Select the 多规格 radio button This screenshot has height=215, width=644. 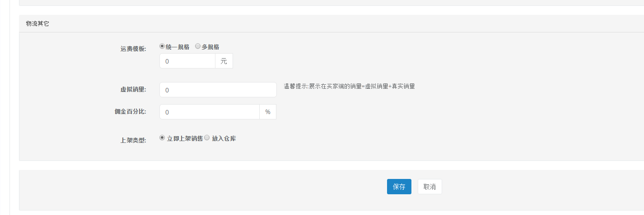tap(198, 46)
